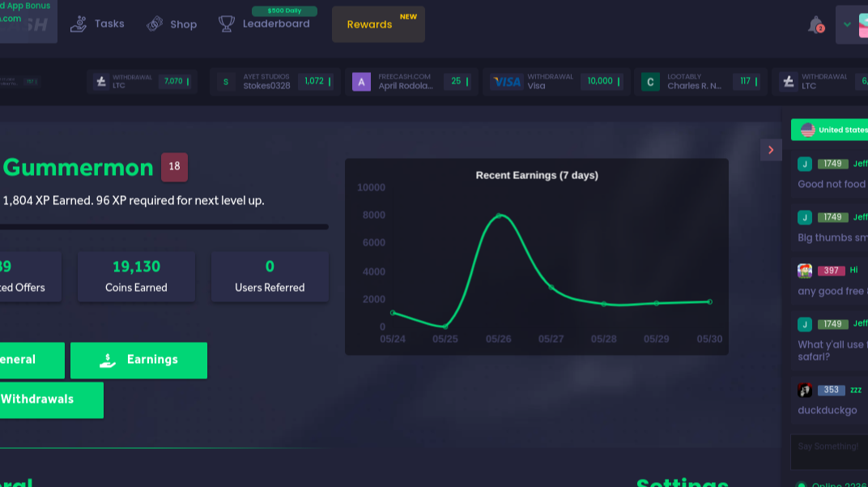
Task: Click April Rodola's avatar icon
Action: (361, 82)
